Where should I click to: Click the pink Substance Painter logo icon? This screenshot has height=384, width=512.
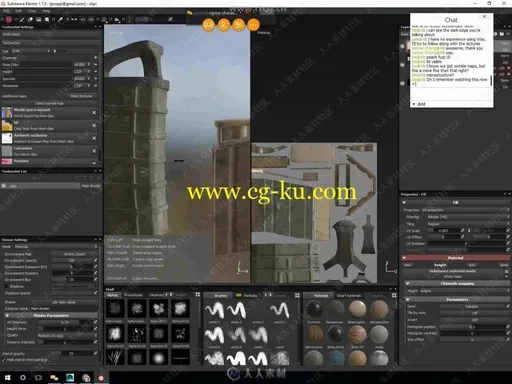coord(8,20)
